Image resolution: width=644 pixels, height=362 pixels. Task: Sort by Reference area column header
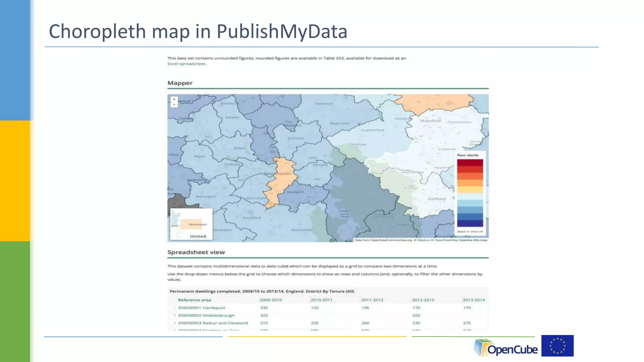point(194,300)
